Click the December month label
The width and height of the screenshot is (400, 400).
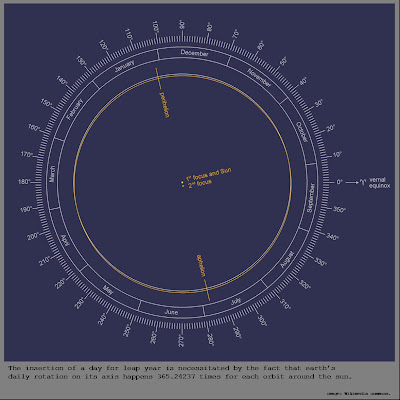(194, 53)
